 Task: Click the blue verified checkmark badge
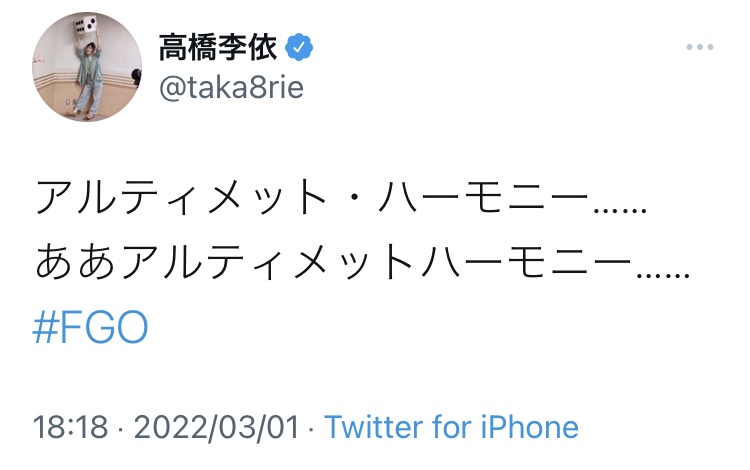300,46
